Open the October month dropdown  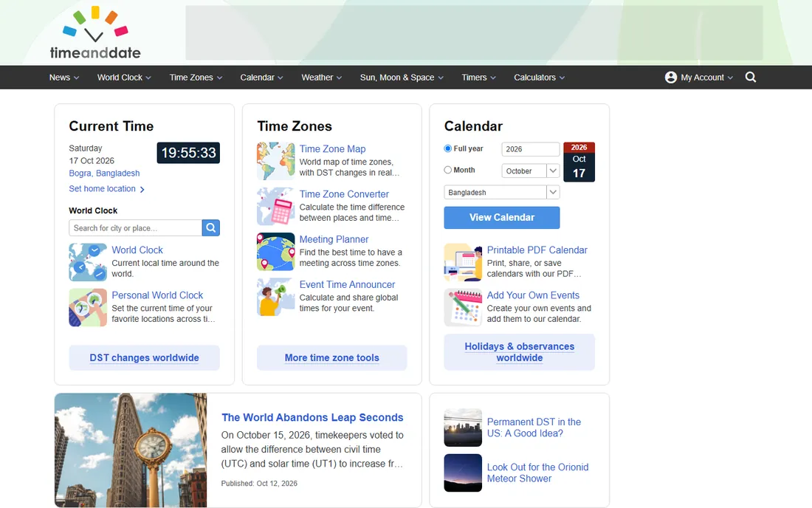pos(531,171)
